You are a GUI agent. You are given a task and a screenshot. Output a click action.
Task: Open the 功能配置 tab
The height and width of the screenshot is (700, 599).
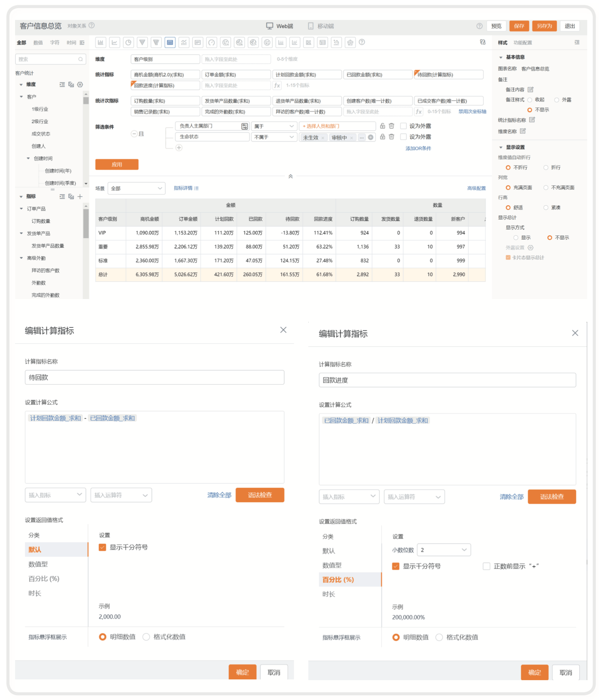coord(523,43)
